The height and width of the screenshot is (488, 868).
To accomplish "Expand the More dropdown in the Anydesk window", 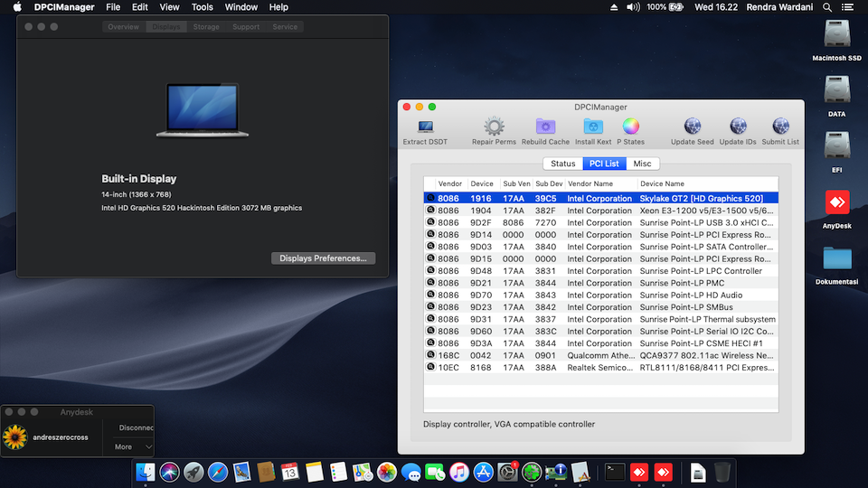I will tap(133, 446).
